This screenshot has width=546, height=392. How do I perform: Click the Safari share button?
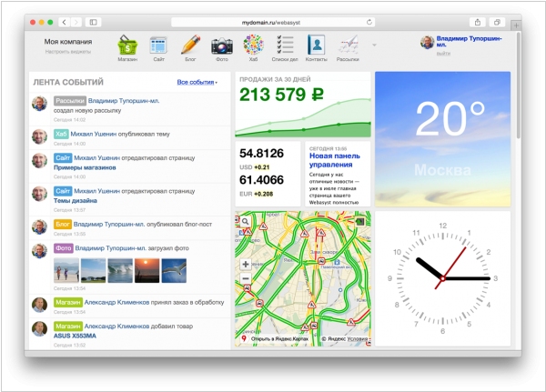point(477,21)
